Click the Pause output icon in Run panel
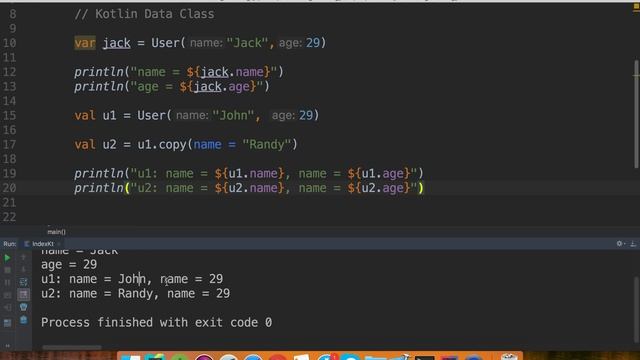Image resolution: width=640 pixels, height=360 pixels. point(7,282)
